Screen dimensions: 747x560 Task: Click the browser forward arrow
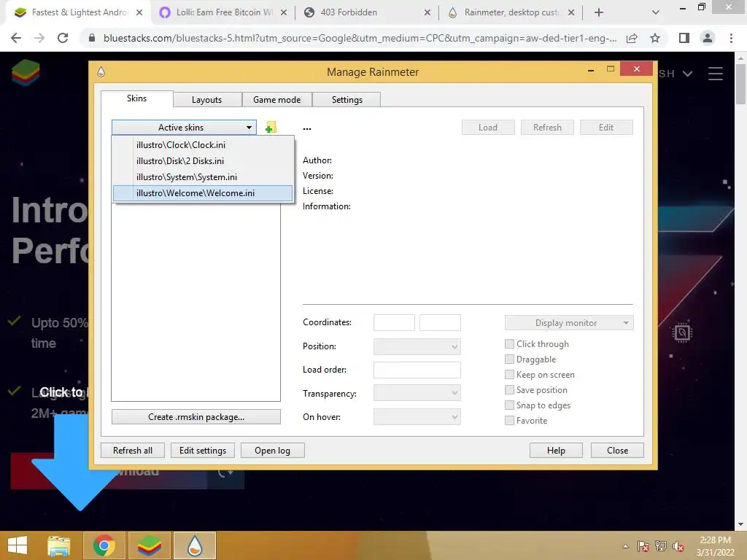(x=39, y=38)
